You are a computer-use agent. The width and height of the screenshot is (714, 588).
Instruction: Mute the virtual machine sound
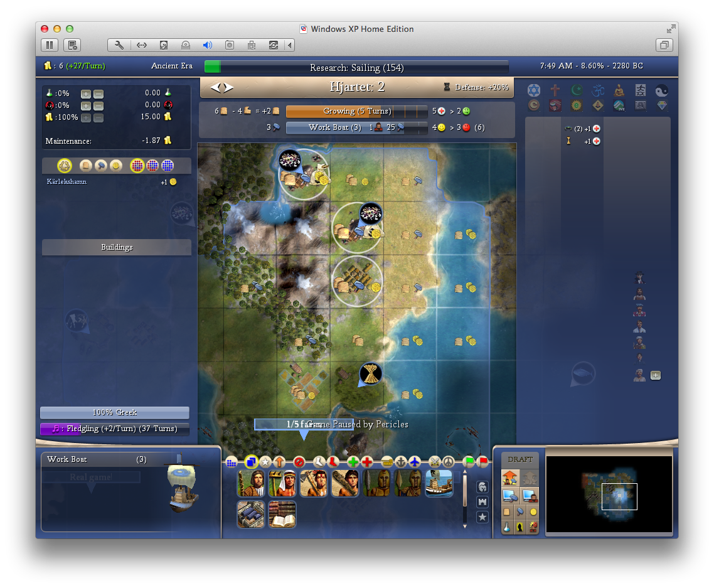pyautogui.click(x=208, y=45)
